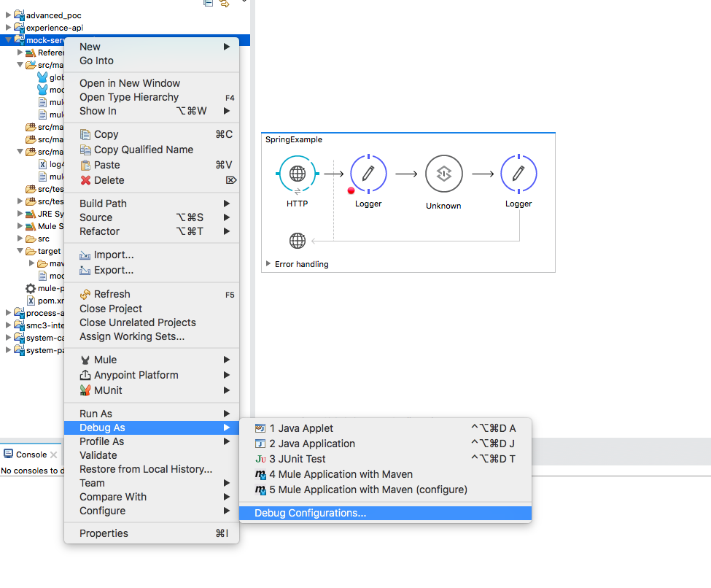Viewport: 711px width, 588px height.
Task: Click the pom.xml file icon
Action: [x=31, y=301]
